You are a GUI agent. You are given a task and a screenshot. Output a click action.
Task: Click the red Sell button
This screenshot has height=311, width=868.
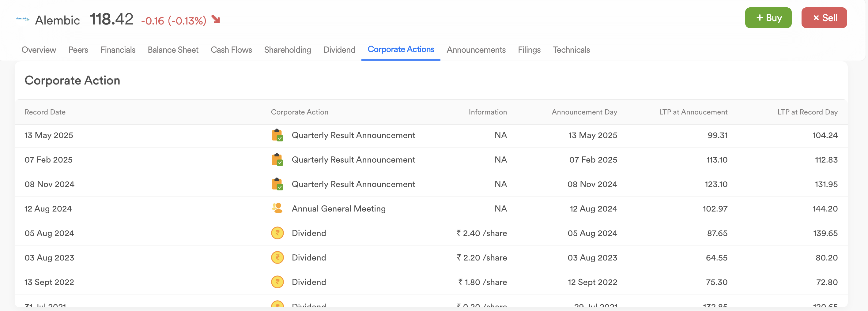click(x=824, y=18)
